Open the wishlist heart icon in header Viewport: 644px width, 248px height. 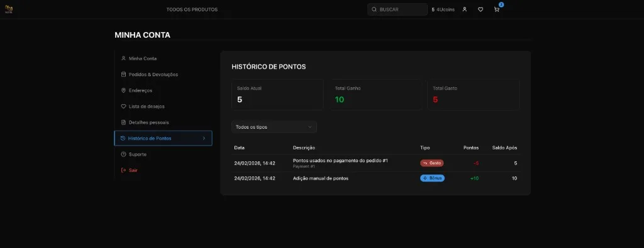pos(480,9)
